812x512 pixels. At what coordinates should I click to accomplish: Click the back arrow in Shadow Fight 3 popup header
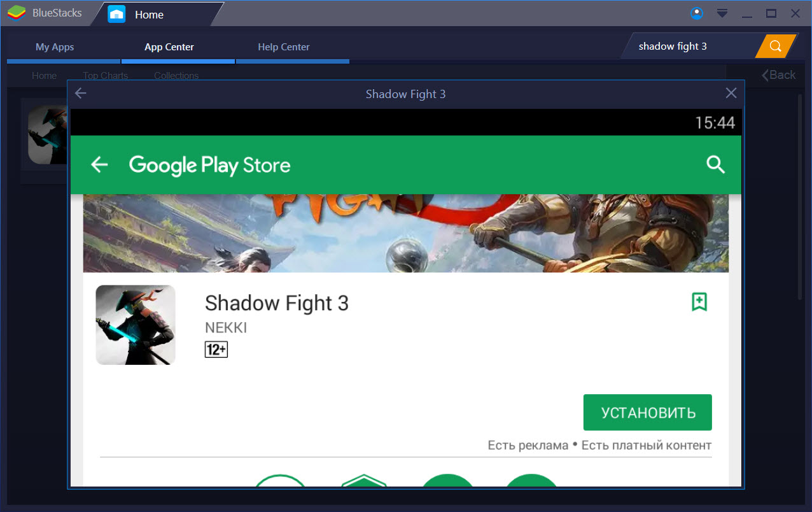[x=80, y=94]
